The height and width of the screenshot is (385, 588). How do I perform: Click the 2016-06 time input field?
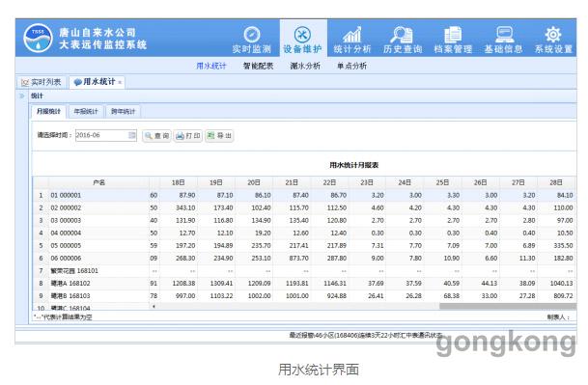[102, 135]
